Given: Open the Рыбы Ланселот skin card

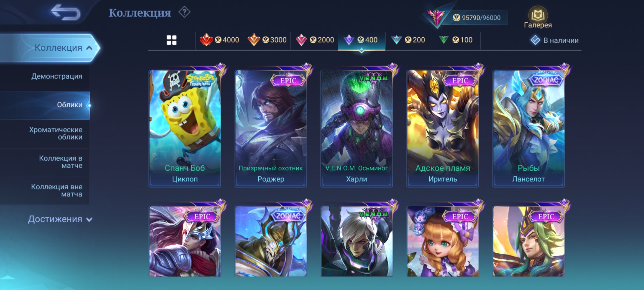Looking at the screenshot, I should 529,128.
